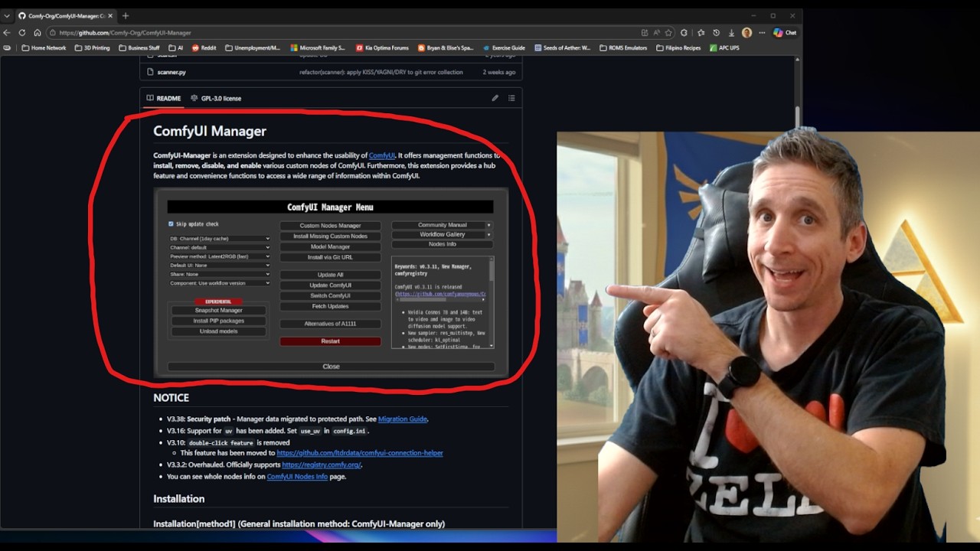Expand the Business Stuff bookmark folder
Screen dimensions: 980x551
139,47
